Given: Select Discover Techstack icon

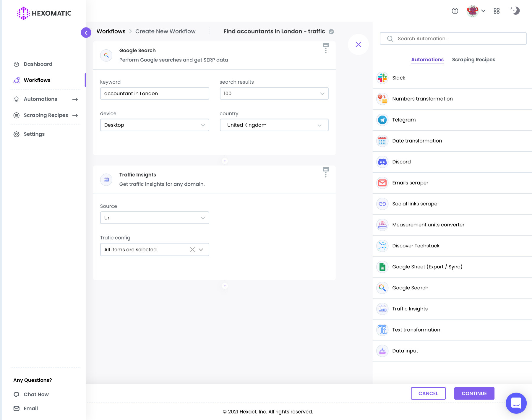Looking at the screenshot, I should (x=382, y=246).
